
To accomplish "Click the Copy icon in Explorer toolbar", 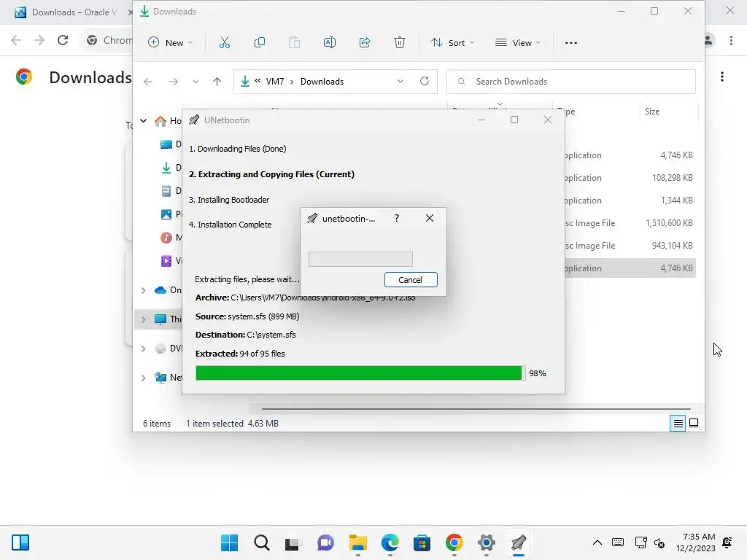I will tap(260, 43).
